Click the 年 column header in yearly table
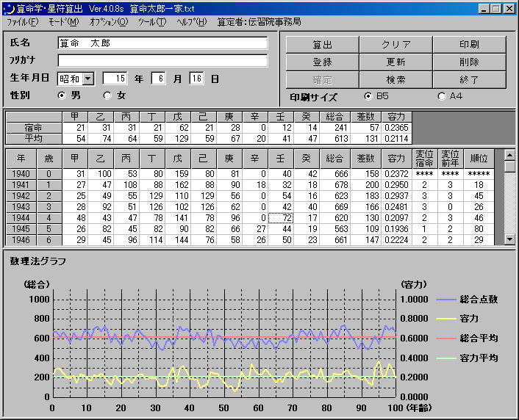 [21, 159]
